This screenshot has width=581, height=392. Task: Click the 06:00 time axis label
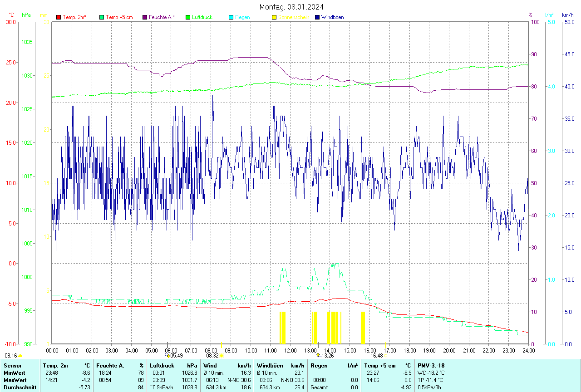point(171,350)
